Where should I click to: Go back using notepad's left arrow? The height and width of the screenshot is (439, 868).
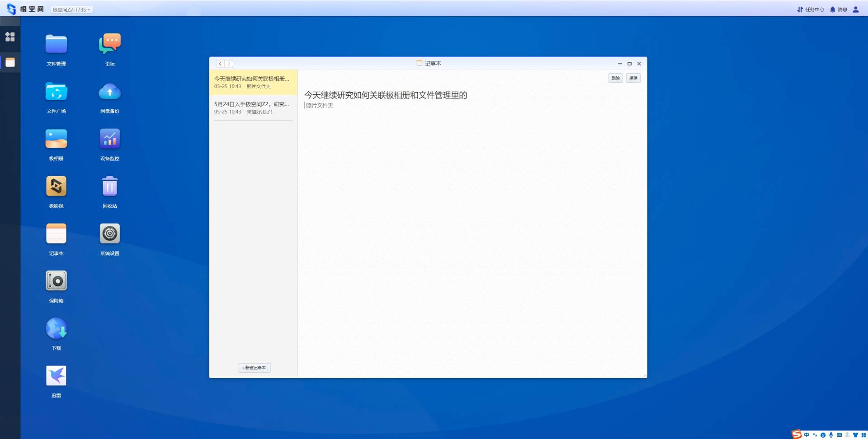(220, 64)
